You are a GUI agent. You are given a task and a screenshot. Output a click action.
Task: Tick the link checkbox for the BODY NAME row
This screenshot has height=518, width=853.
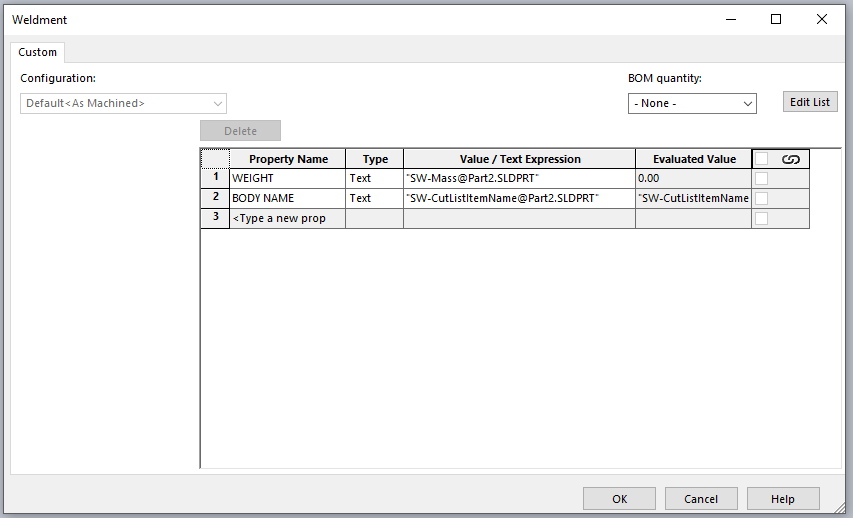click(762, 198)
